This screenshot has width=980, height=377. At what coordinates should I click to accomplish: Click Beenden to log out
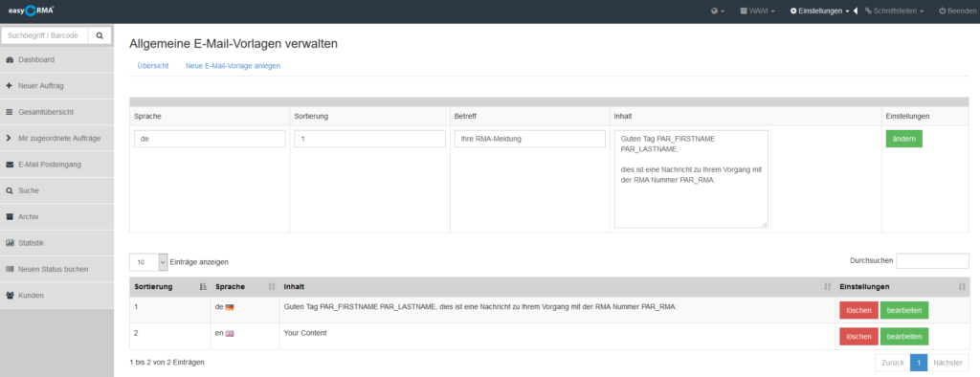(957, 11)
